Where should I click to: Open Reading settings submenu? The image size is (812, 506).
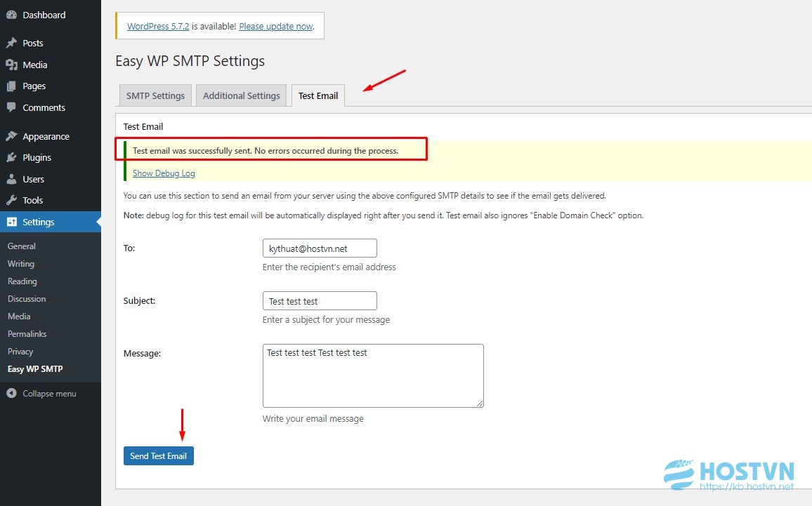22,281
